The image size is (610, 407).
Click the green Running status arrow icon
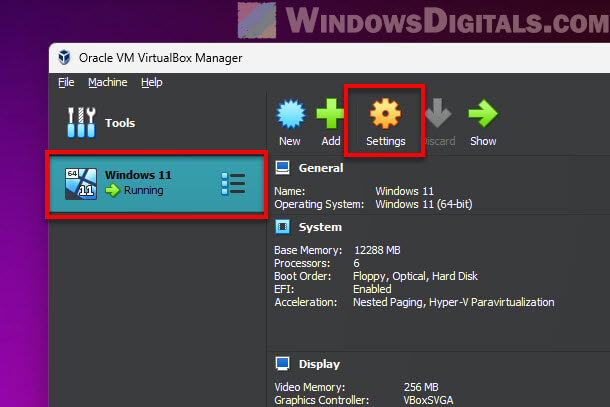pyautogui.click(x=112, y=190)
